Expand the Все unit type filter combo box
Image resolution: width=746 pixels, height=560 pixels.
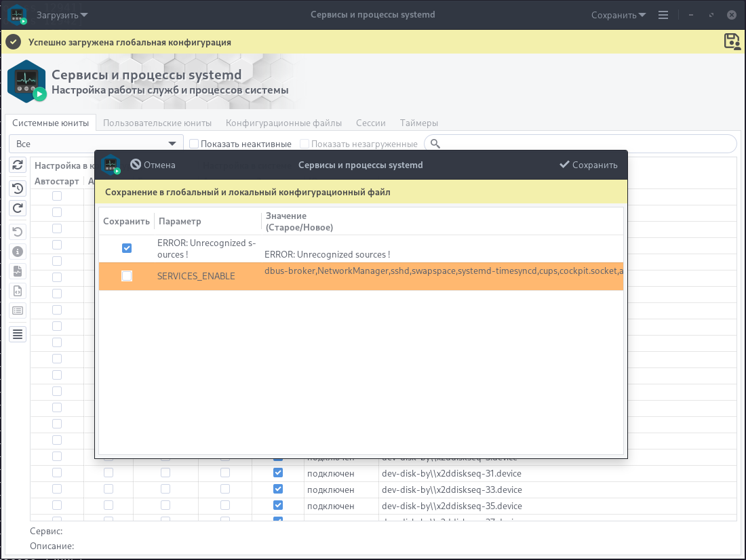96,144
